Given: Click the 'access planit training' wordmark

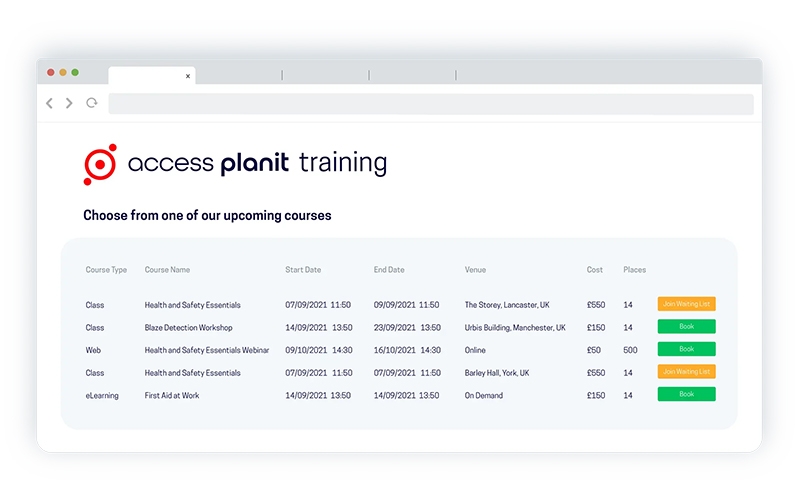Looking at the screenshot, I should [257, 163].
